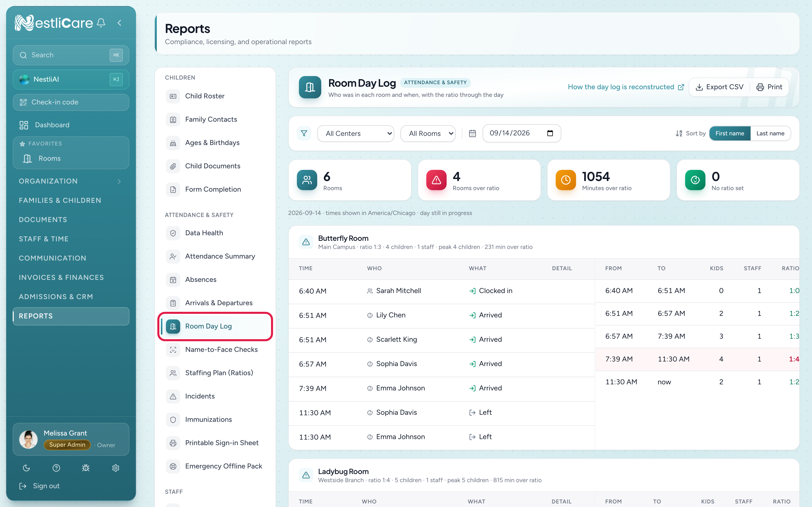The height and width of the screenshot is (507, 812).
Task: Click the Export CSV button
Action: tap(719, 87)
